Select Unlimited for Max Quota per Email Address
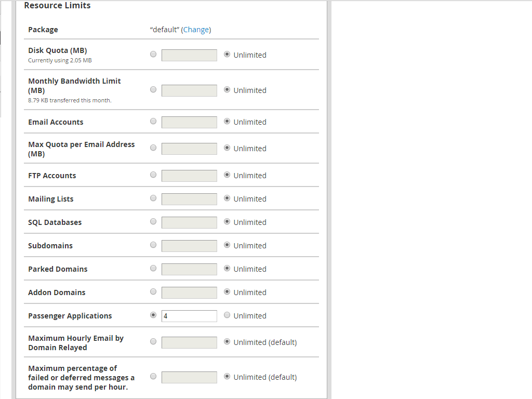 227,148
